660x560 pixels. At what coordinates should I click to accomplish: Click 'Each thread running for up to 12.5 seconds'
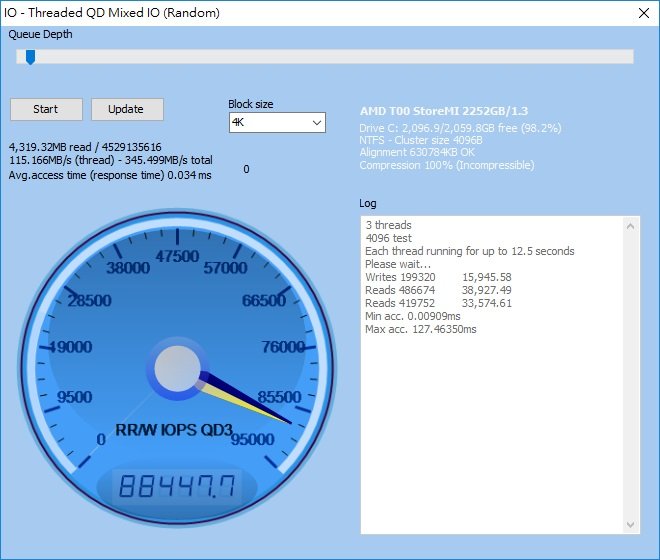point(470,251)
